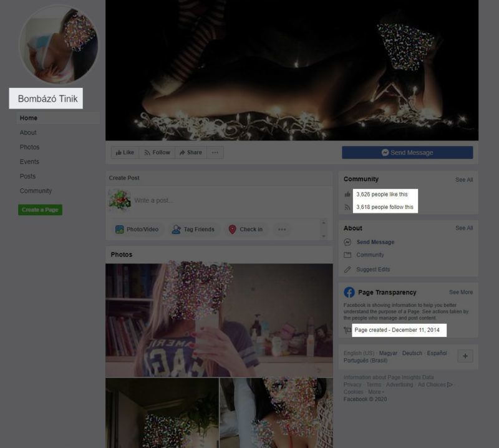Open Suggest Edits in About panel
This screenshot has width=499, height=448.
373,270
